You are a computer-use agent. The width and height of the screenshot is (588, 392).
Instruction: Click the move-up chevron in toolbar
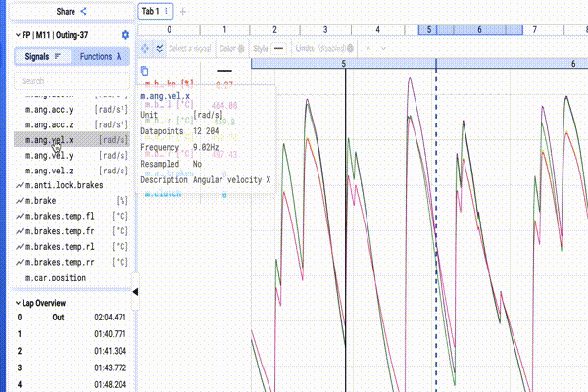click(x=368, y=48)
